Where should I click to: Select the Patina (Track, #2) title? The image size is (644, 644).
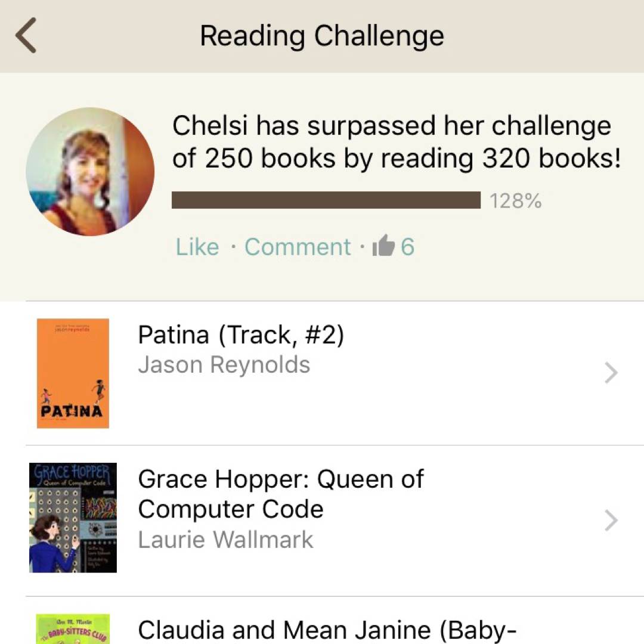tap(241, 335)
